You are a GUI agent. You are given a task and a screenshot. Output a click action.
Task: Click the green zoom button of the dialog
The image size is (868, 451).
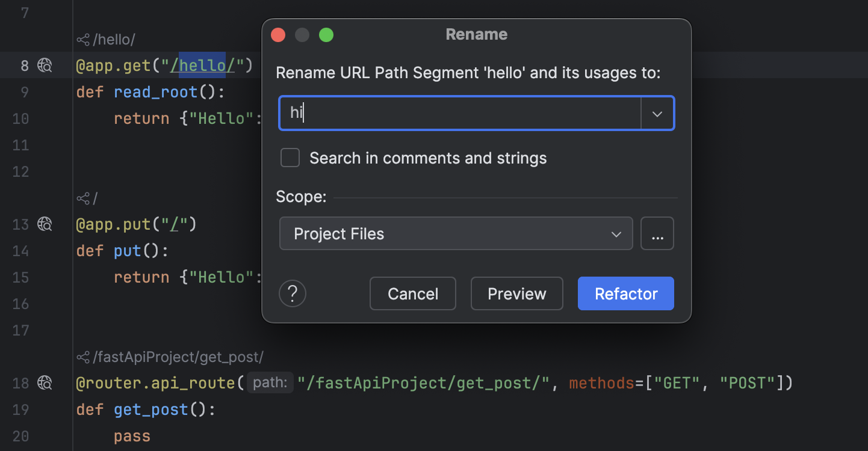coord(326,34)
